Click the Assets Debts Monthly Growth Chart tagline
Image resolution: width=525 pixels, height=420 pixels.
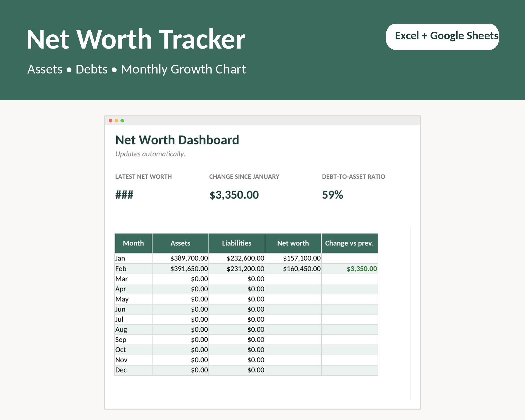click(136, 69)
